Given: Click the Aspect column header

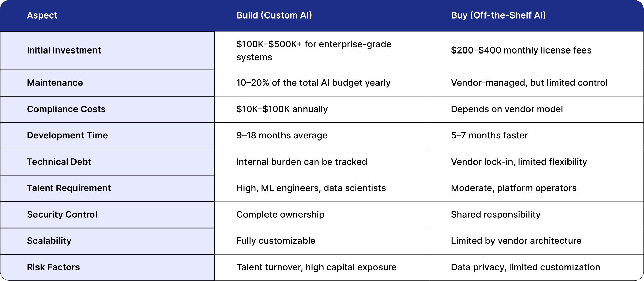Looking at the screenshot, I should (42, 15).
